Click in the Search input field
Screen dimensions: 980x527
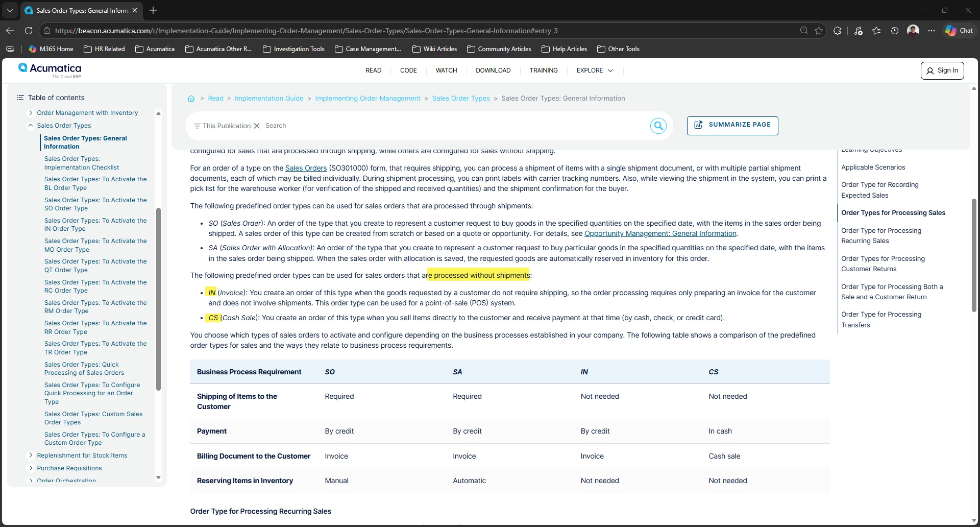454,126
